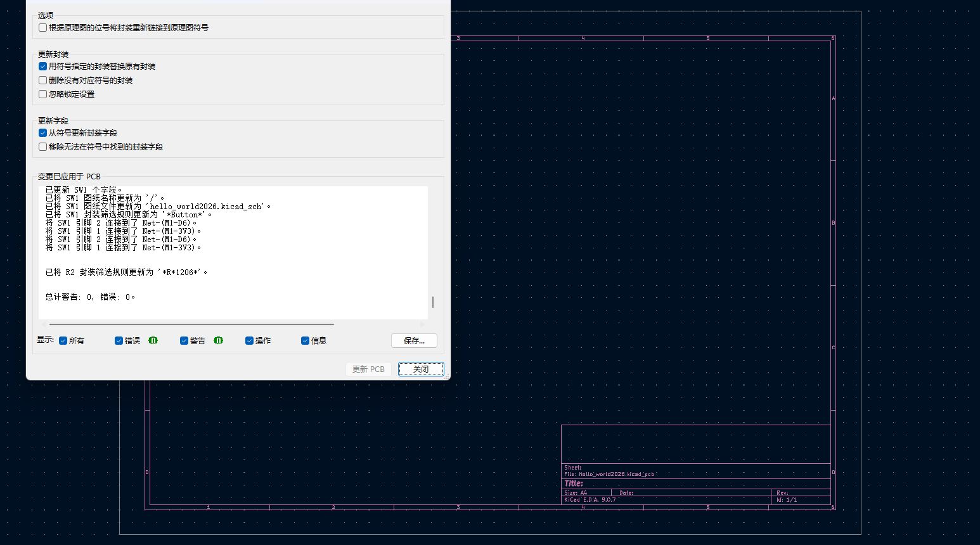This screenshot has height=545, width=980.
Task: Uncheck 用符号指定的封装替换原有封装
Action: (42, 66)
